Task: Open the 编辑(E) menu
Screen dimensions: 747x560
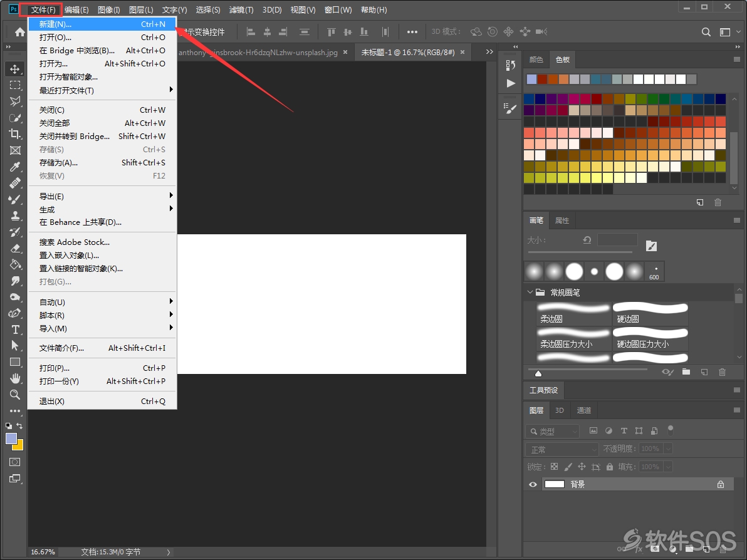Action: [76, 9]
